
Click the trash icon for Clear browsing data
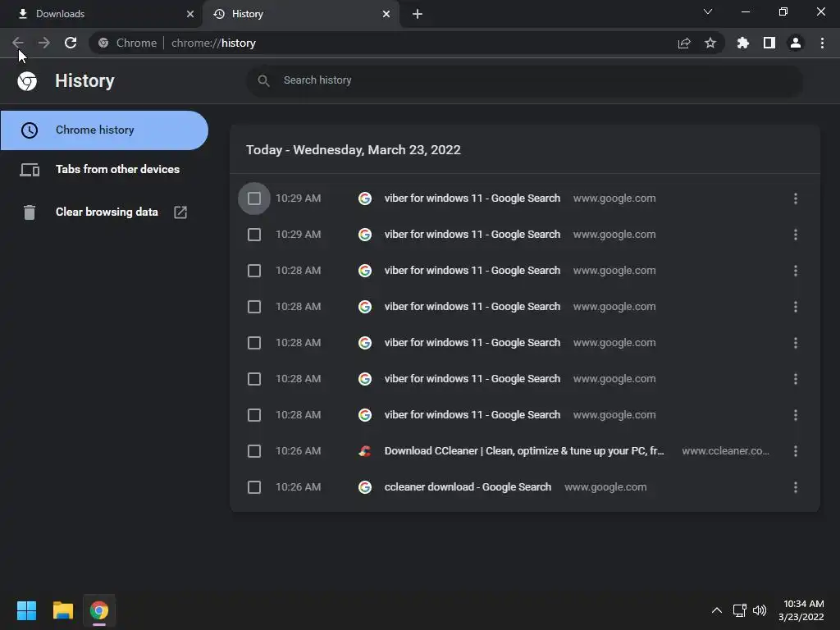coord(30,212)
